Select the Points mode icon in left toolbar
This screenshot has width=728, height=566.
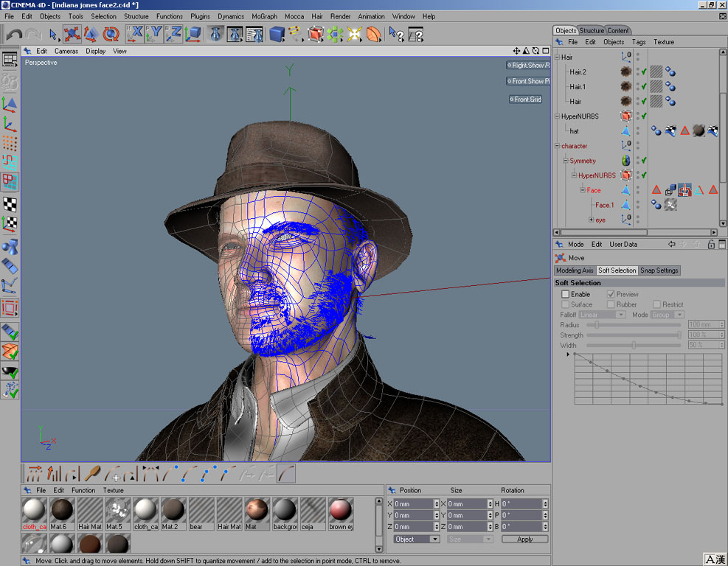[10, 143]
